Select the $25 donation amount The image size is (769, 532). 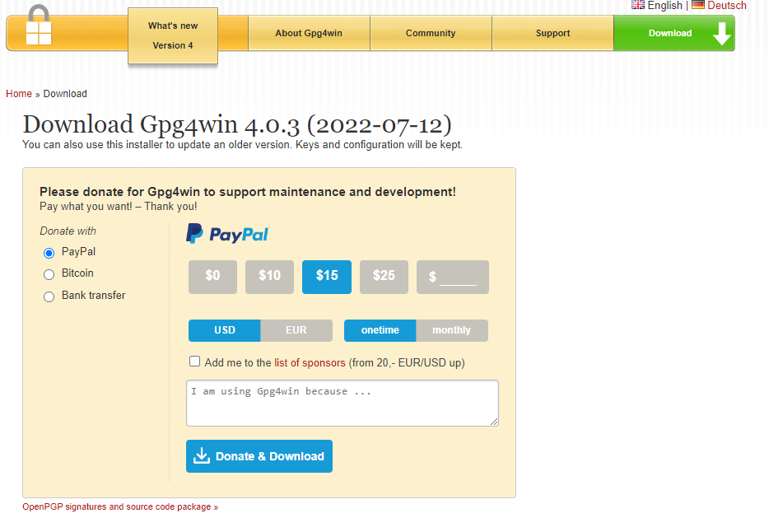coord(384,277)
